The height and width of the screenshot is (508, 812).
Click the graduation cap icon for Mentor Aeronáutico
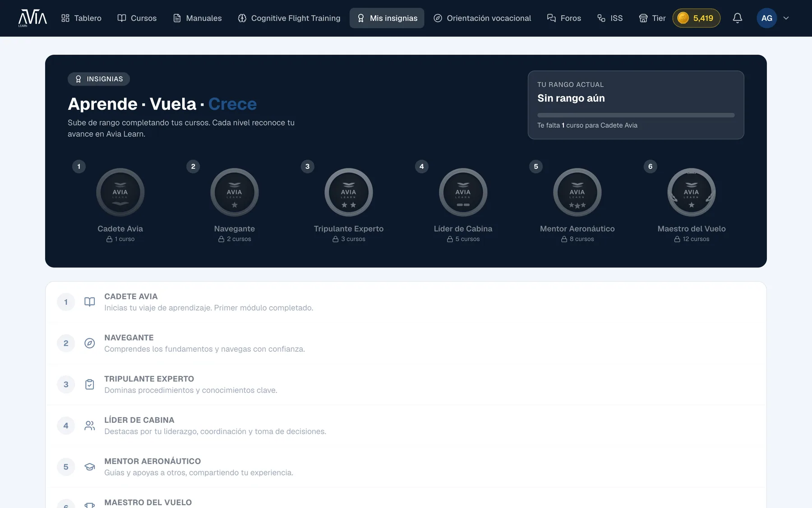90,467
